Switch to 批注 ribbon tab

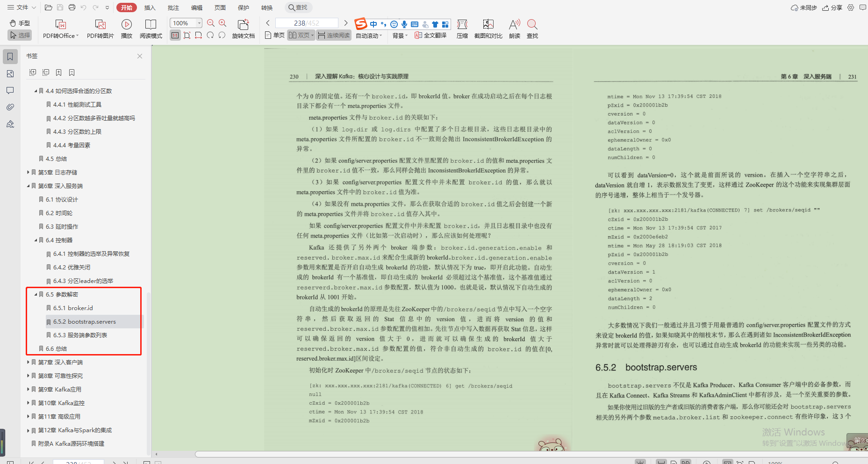click(173, 7)
